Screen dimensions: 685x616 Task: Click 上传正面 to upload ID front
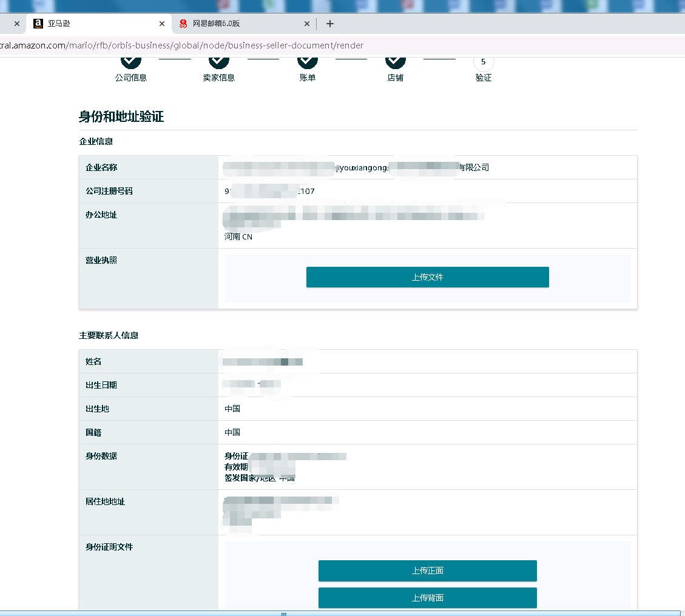(x=427, y=571)
